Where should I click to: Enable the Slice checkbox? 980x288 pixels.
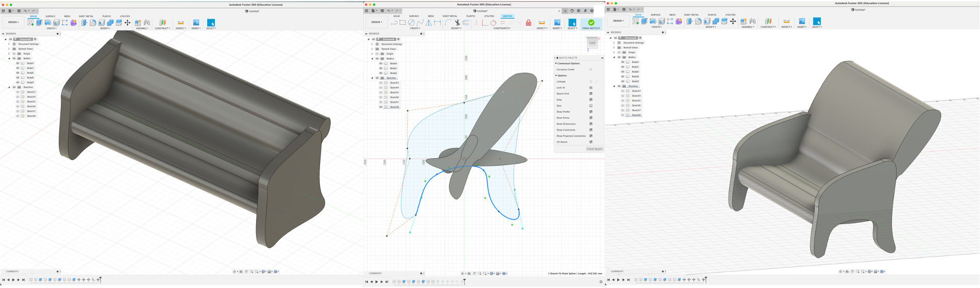(590, 106)
